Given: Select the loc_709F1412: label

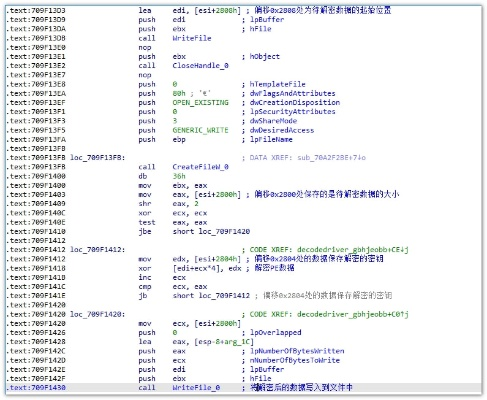Looking at the screenshot, I should pos(97,249).
